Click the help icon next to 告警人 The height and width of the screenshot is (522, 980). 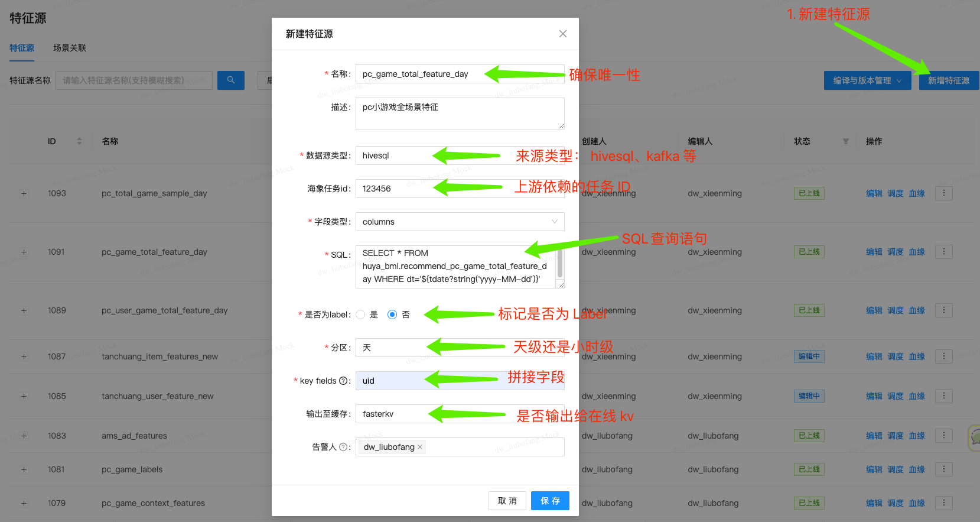[x=343, y=447]
